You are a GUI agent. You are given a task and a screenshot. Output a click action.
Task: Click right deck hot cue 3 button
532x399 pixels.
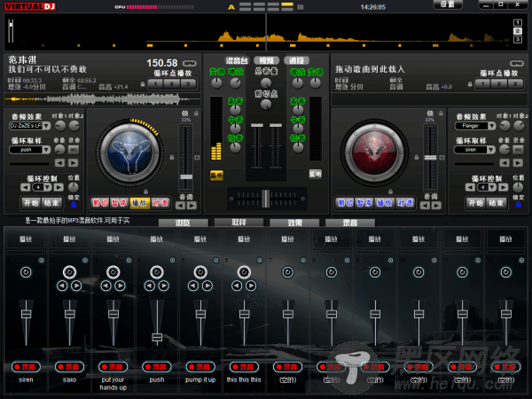(x=515, y=84)
